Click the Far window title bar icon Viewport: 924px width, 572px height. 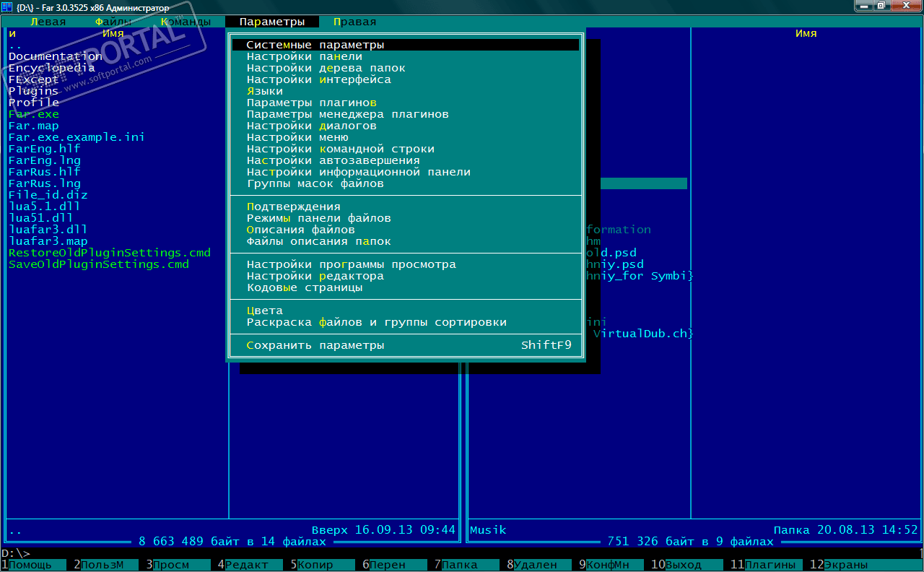[7, 7]
